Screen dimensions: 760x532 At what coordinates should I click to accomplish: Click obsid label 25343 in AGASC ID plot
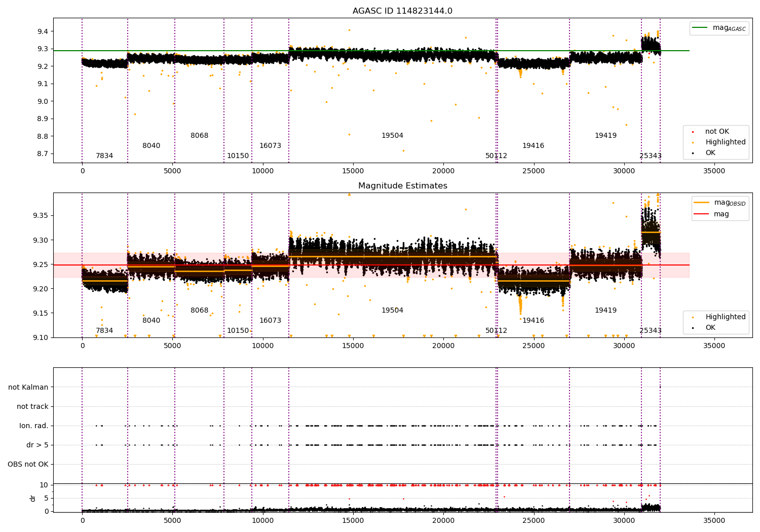click(651, 156)
